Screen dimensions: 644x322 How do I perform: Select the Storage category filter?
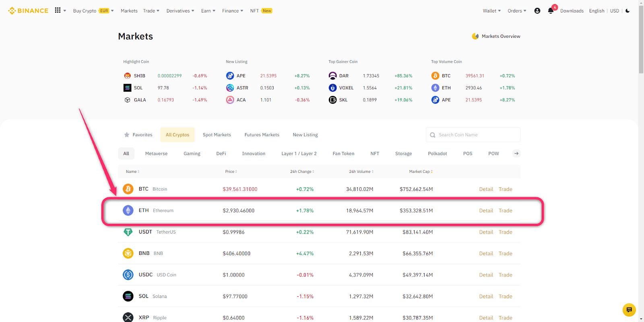point(404,154)
